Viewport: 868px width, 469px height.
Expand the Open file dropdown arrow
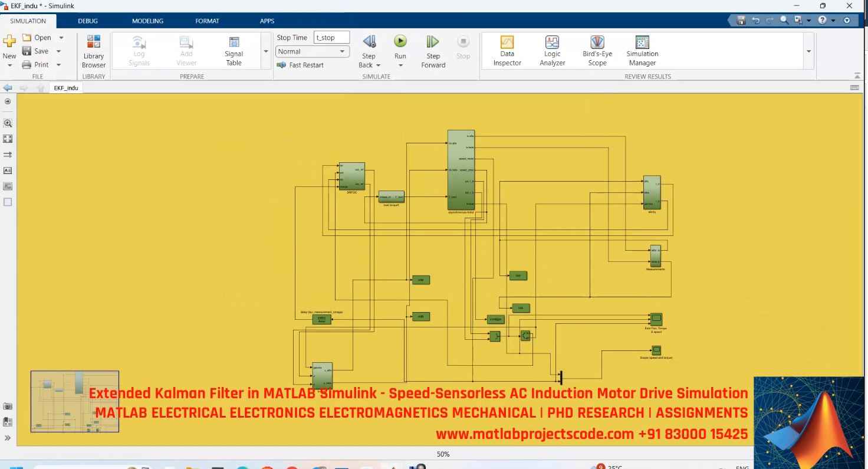[61, 37]
